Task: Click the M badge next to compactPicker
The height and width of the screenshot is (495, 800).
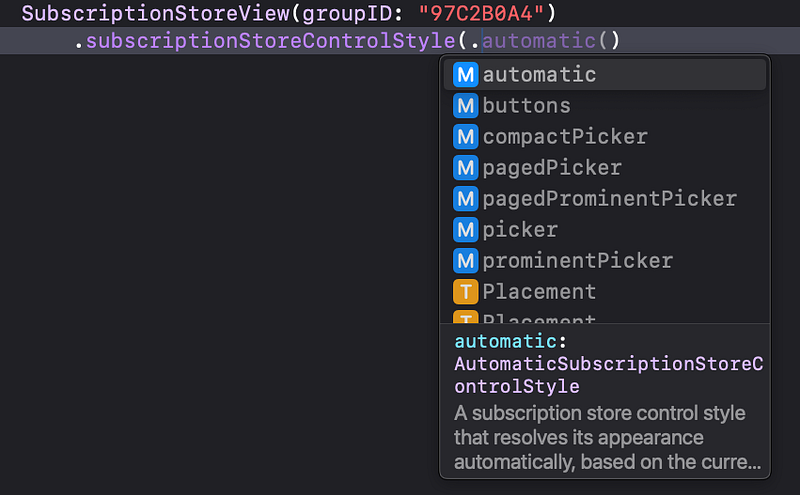Action: [465, 137]
